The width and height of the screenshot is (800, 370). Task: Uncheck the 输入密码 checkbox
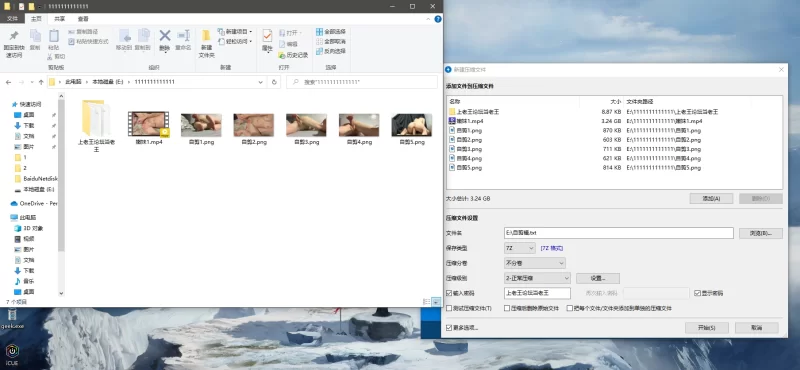point(449,293)
